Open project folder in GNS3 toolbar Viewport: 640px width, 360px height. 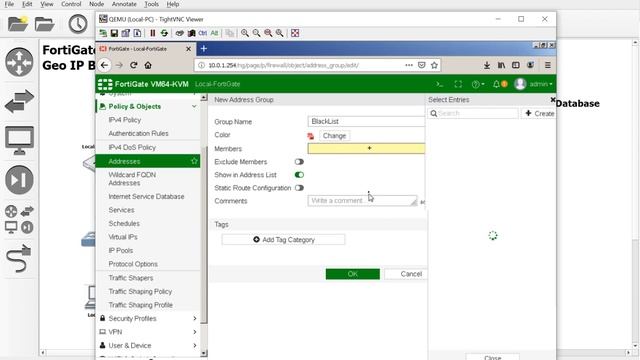[44, 24]
